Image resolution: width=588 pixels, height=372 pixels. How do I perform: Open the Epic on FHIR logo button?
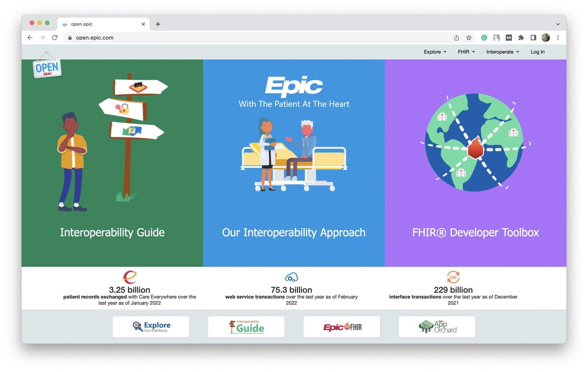(x=341, y=326)
